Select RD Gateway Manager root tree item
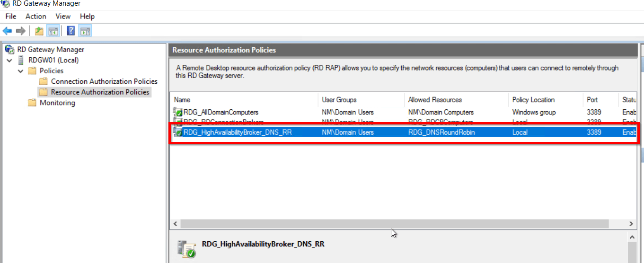 pyautogui.click(x=51, y=49)
